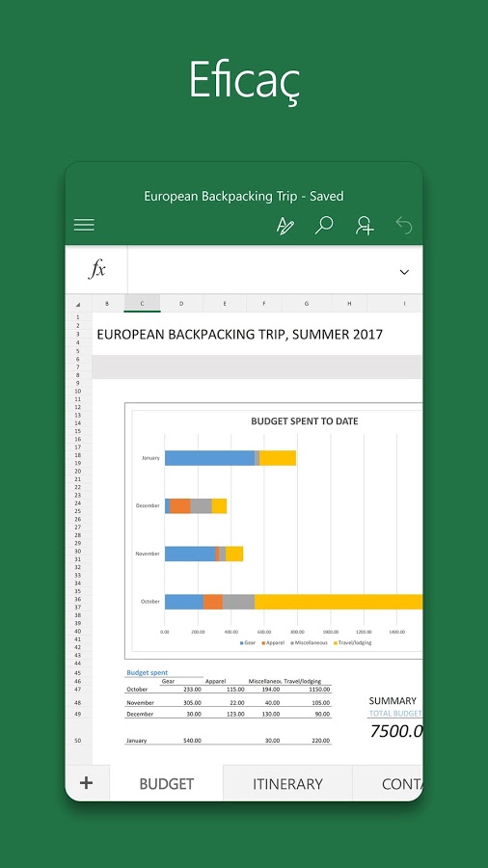Viewport: 488px width, 868px height.
Task: Select column D header
Action: (x=181, y=304)
